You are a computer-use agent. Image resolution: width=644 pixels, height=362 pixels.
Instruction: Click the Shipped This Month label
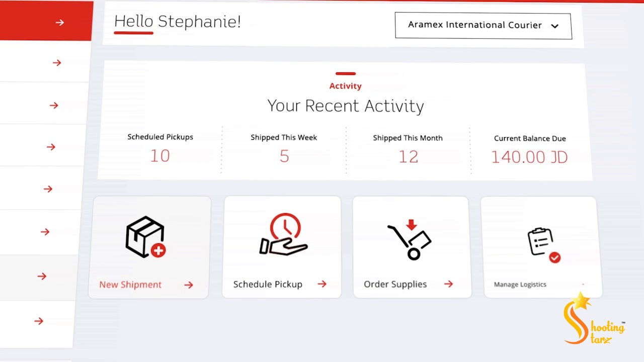[x=408, y=138]
